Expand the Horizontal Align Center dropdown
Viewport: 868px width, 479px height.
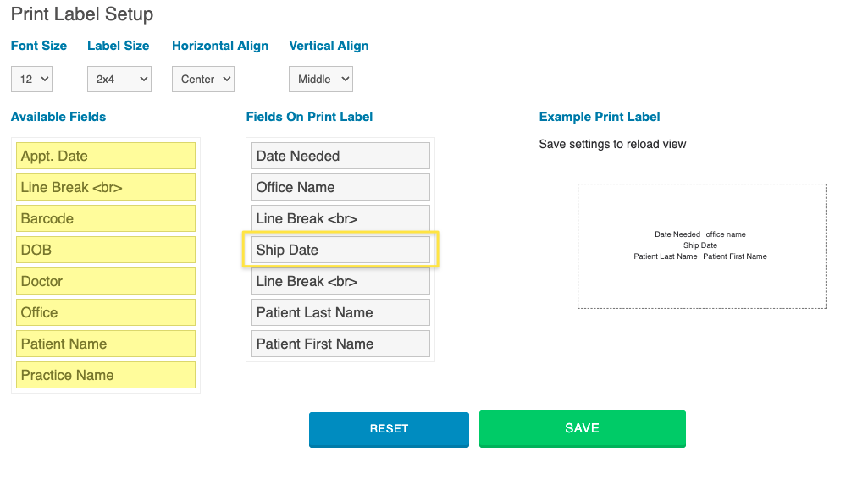[203, 79]
